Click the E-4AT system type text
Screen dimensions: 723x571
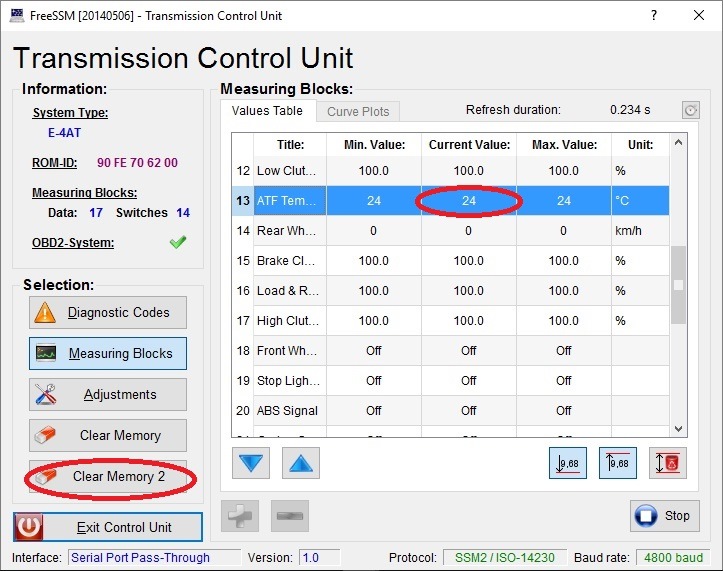pos(65,133)
